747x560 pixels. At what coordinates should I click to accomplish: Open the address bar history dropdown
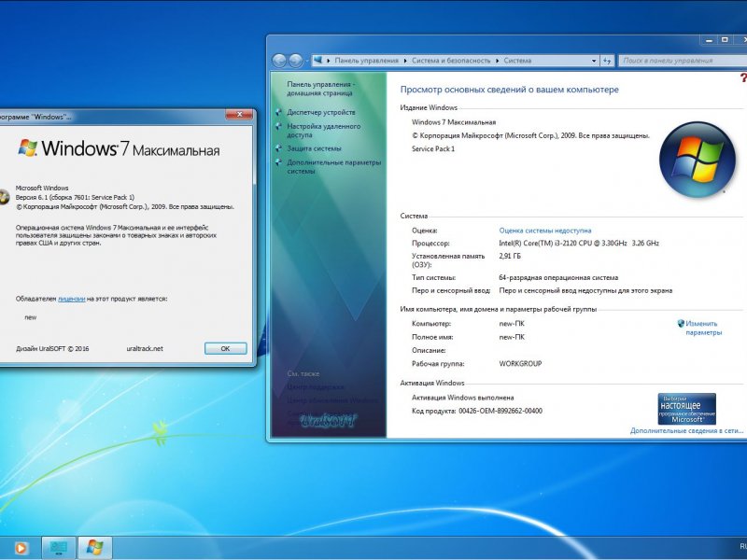(594, 61)
